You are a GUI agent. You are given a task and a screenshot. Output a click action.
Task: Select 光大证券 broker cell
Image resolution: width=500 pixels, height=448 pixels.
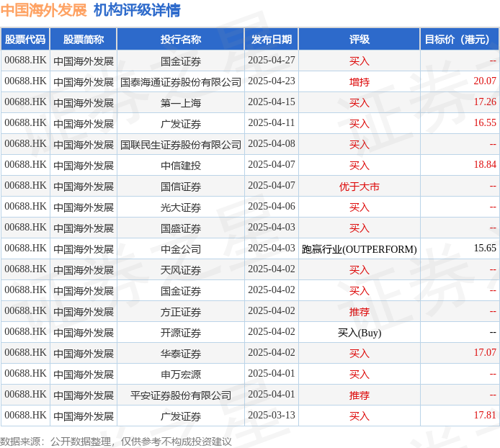coord(181,207)
